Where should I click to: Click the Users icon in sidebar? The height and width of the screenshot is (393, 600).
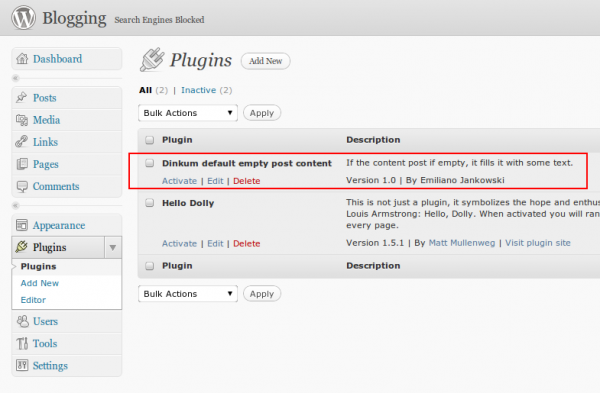click(x=23, y=321)
